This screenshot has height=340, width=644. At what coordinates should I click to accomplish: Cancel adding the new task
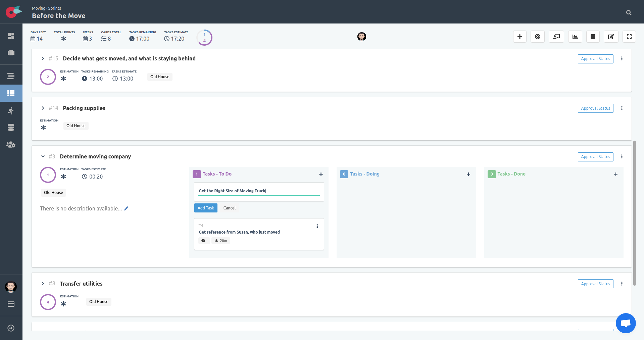[x=230, y=208]
